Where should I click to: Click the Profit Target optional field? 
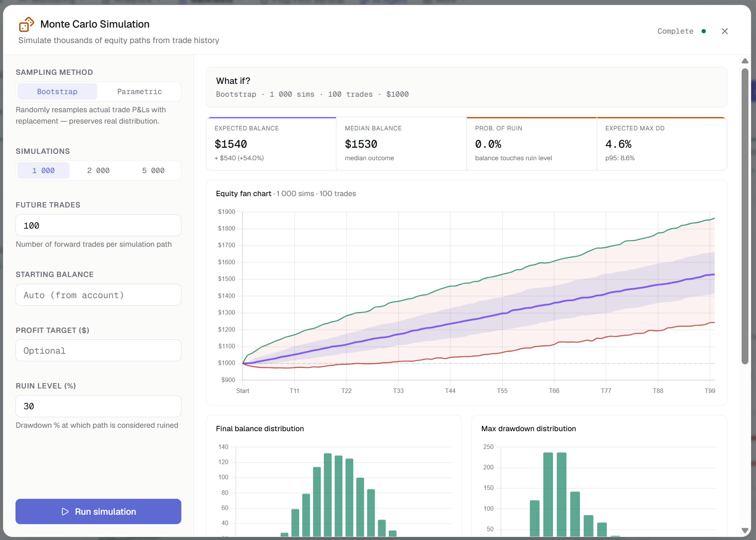(x=98, y=350)
